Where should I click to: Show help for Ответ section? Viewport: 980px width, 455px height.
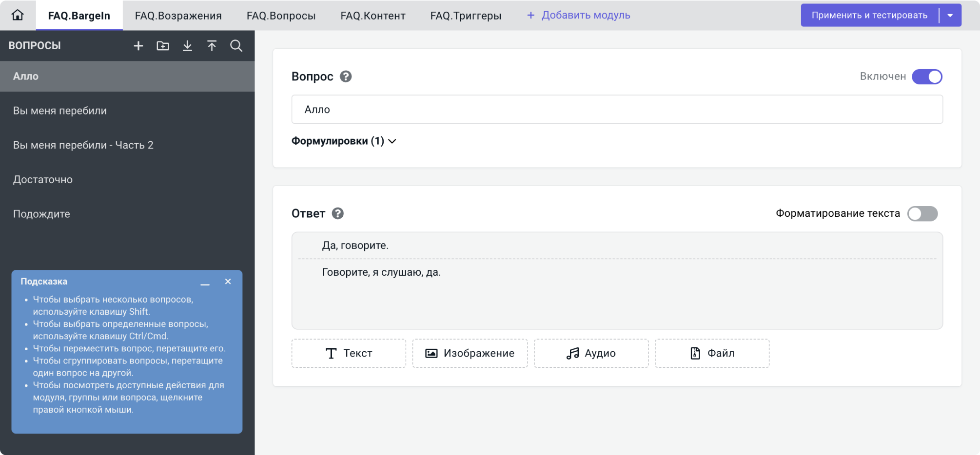[x=338, y=213]
